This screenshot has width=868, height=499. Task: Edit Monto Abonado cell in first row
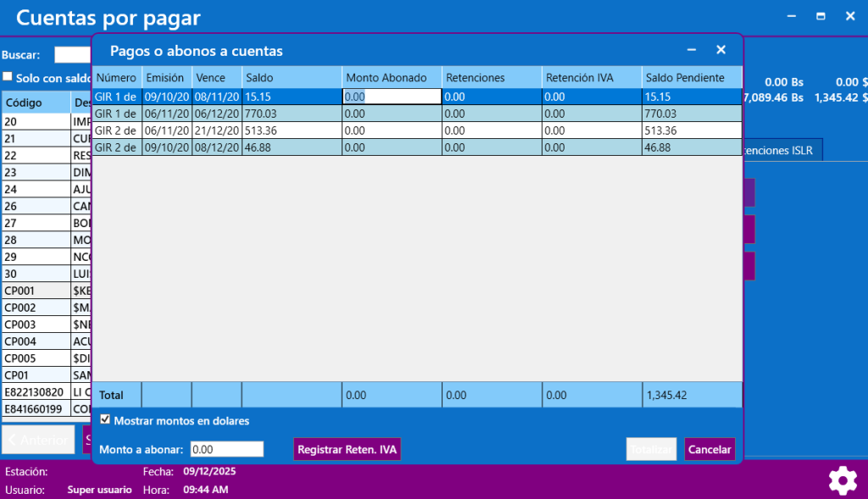(392, 97)
